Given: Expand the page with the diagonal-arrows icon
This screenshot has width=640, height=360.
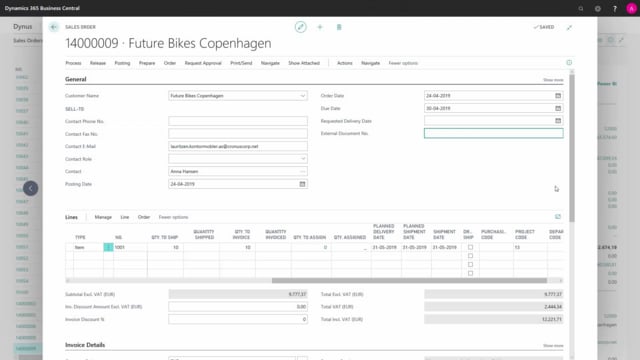Looking at the screenshot, I should [x=569, y=27].
